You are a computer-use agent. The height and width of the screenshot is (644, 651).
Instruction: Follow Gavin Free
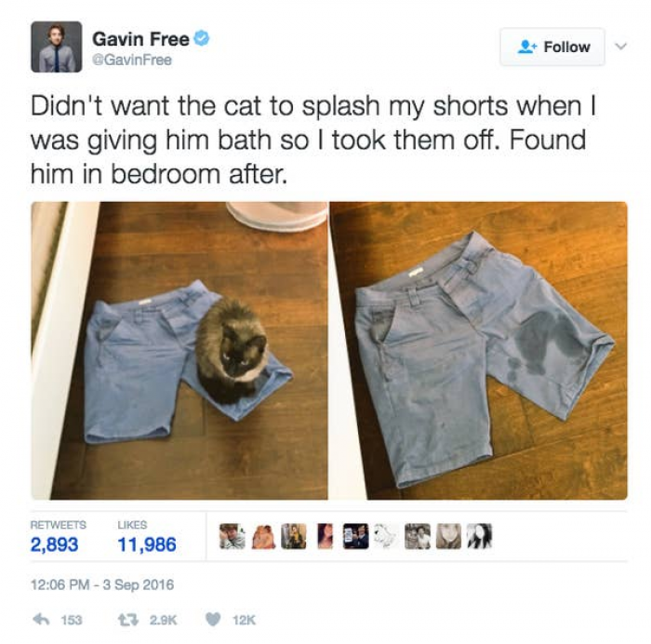pyautogui.click(x=552, y=47)
